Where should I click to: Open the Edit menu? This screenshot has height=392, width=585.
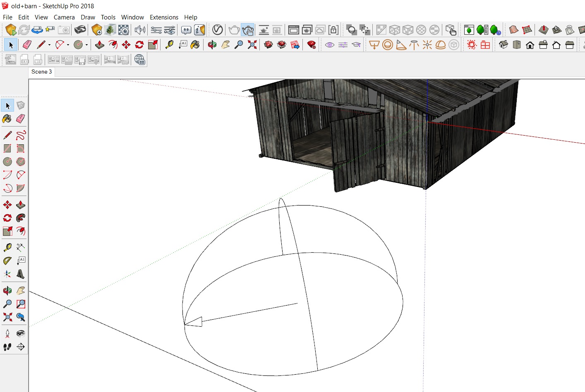coord(24,17)
